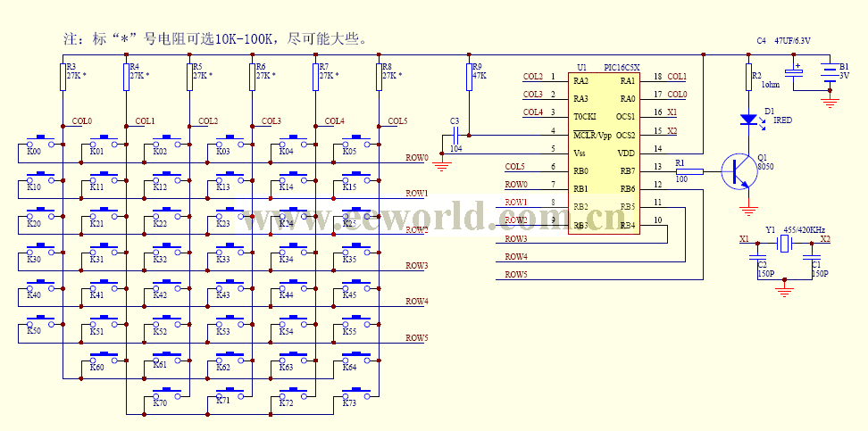The height and width of the screenshot is (431, 868).
Task: Select the COL0 label at pin 17
Action: coord(677,95)
